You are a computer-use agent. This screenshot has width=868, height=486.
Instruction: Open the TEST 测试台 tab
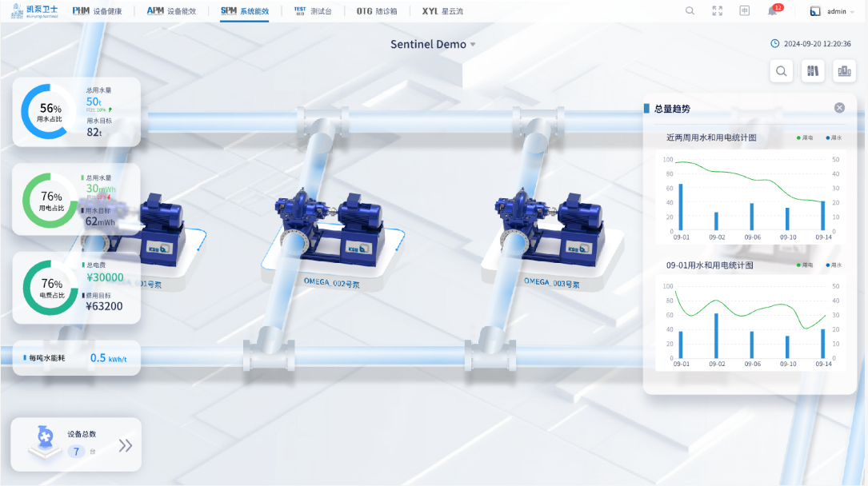pyautogui.click(x=313, y=11)
